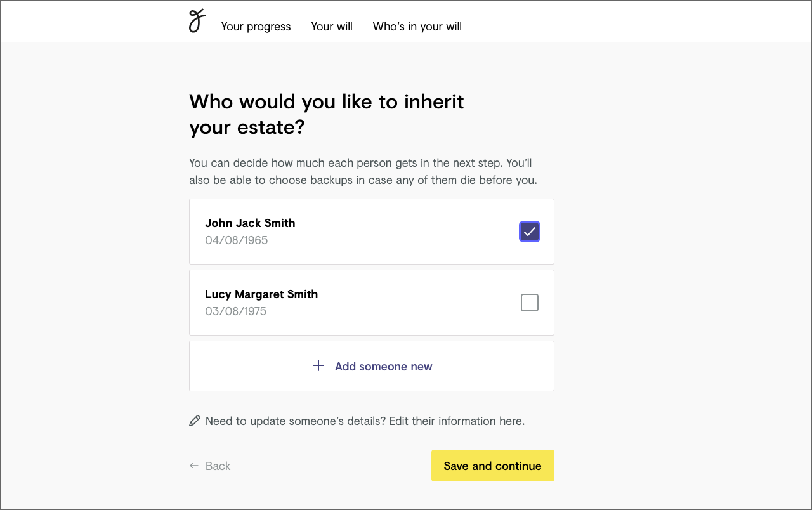812x510 pixels.
Task: Click the paragraph about choosing backups
Action: click(x=363, y=171)
